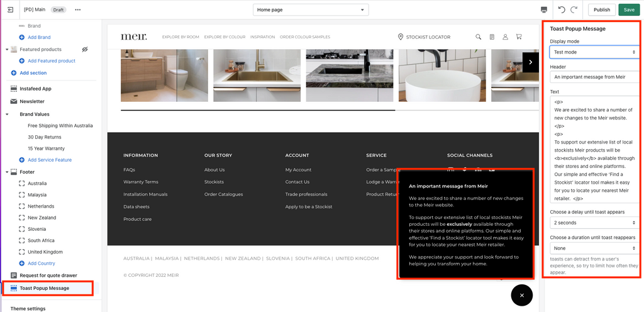Click inside the Text HTML textarea
The image size is (644, 312).
point(594,150)
